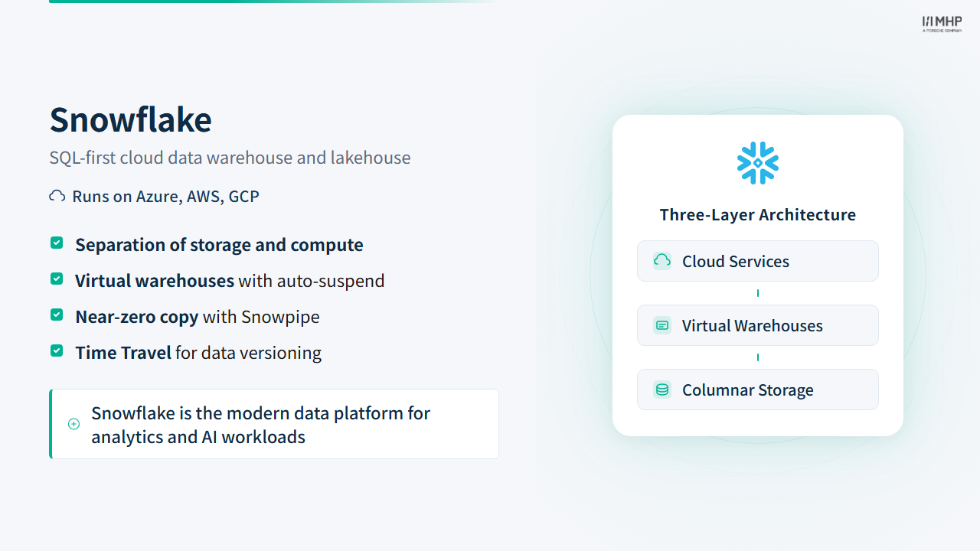Click the Snowflake slide title

131,119
